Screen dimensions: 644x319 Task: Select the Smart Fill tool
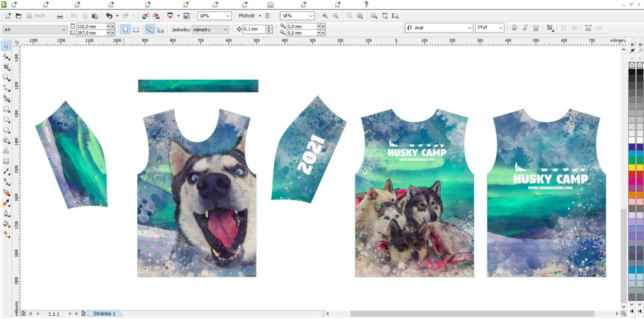pyautogui.click(x=6, y=99)
